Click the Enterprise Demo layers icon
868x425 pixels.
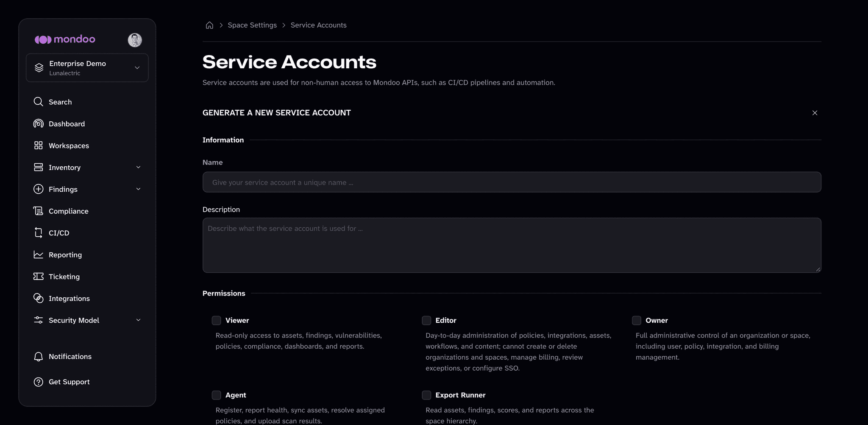(x=39, y=68)
